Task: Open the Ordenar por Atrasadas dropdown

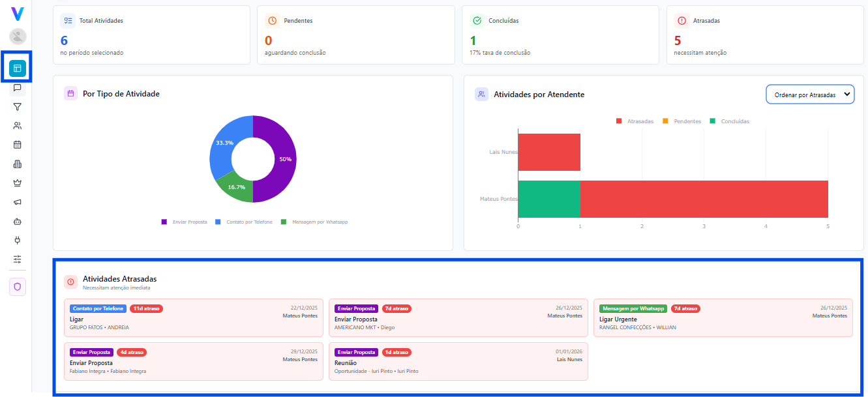Action: 810,95
